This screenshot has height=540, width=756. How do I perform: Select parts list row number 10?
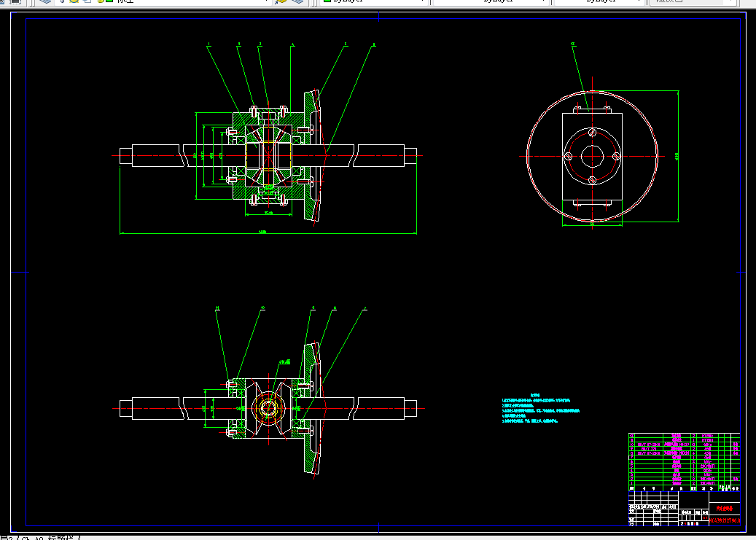(684, 445)
